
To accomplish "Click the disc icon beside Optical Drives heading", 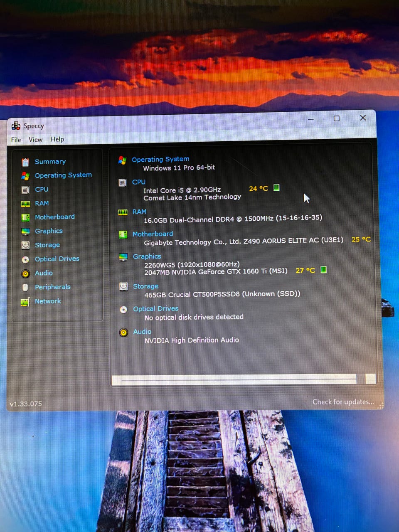I will 123,309.
